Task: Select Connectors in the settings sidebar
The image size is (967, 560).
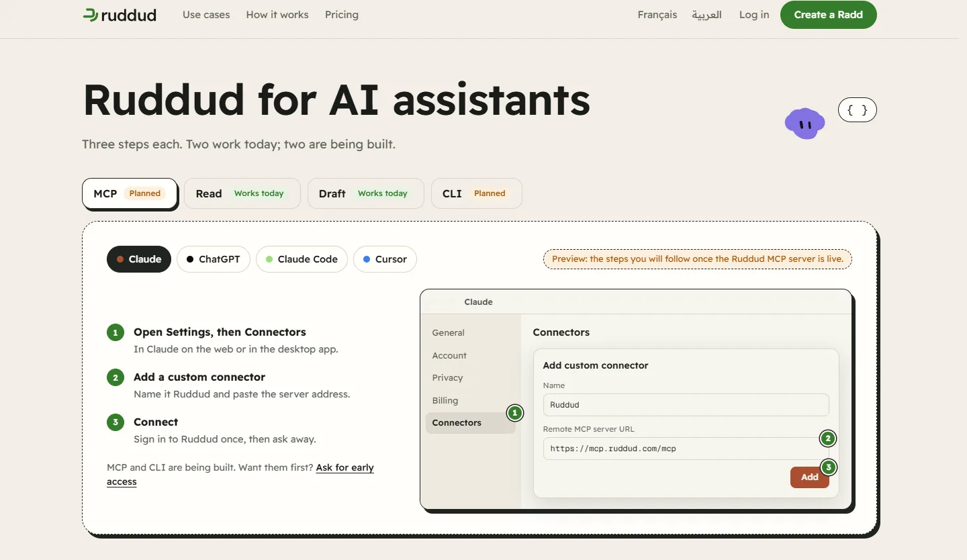Action: [x=470, y=422]
